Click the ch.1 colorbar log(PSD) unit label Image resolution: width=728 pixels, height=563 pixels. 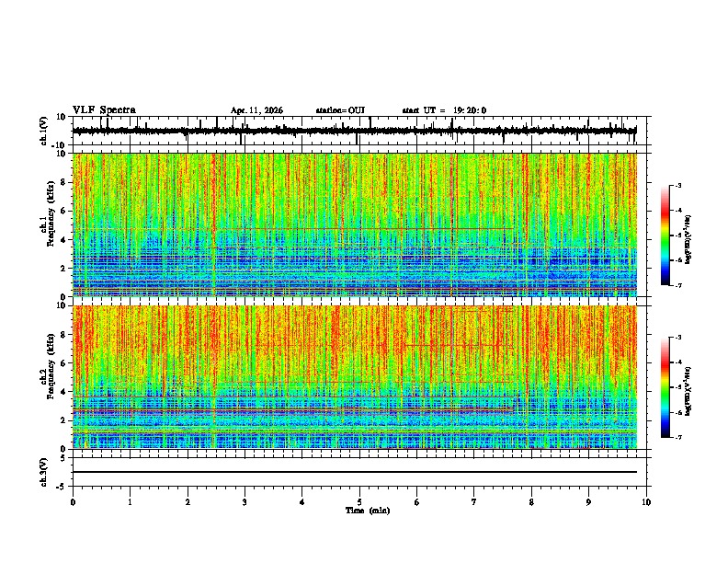point(688,240)
